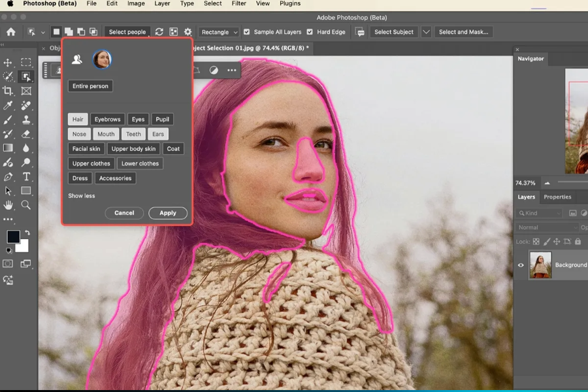Click the Cancel button
The width and height of the screenshot is (588, 392).
point(124,213)
